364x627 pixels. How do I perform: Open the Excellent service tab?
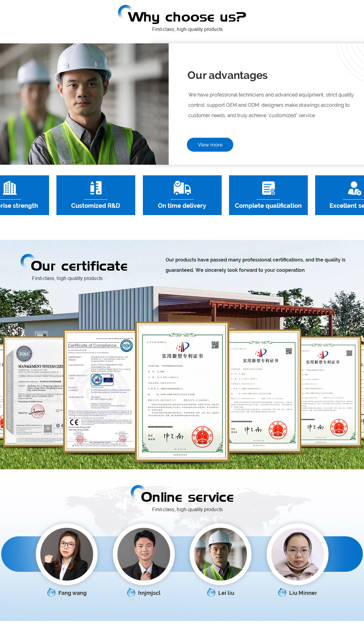pos(340,195)
